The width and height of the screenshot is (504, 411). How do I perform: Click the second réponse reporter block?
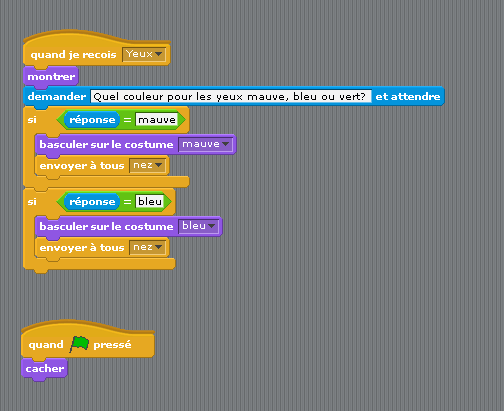coord(92,202)
